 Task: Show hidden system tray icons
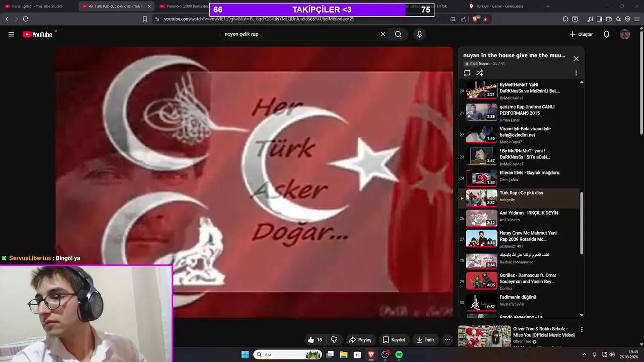pyautogui.click(x=584, y=354)
